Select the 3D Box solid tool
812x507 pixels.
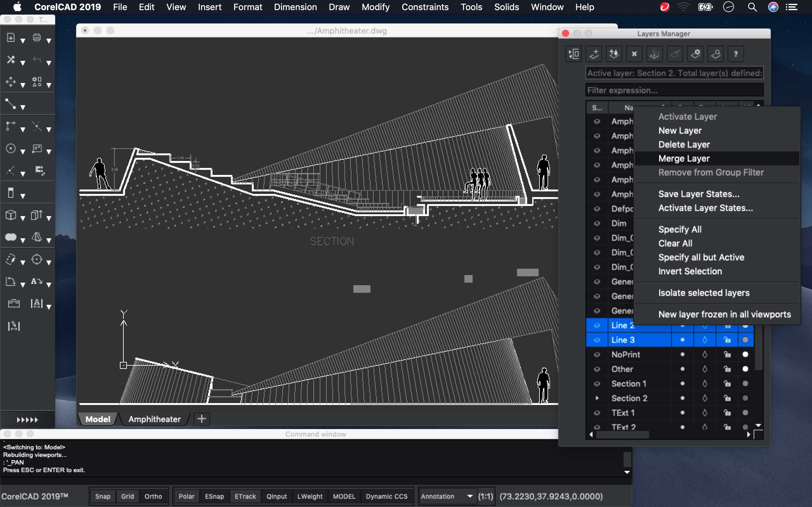click(11, 215)
